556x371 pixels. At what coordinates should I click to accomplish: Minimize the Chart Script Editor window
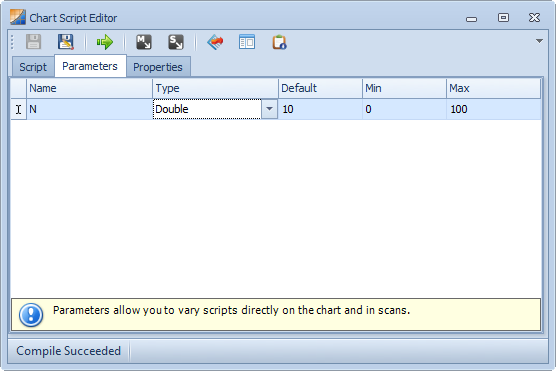[471, 19]
